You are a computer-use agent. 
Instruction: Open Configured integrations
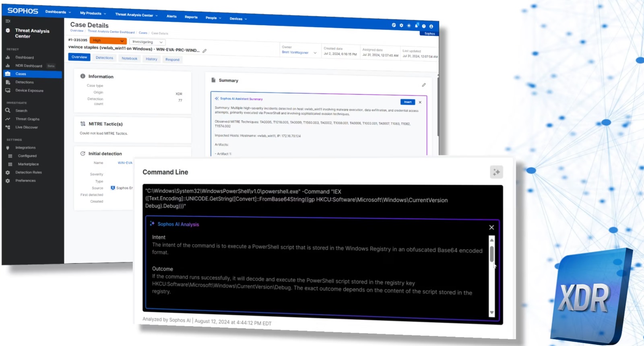click(27, 156)
